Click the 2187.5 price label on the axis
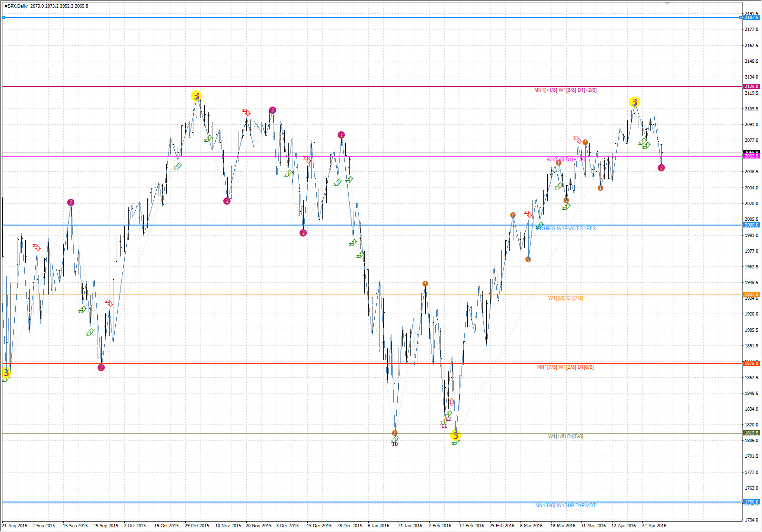Screen dimensions: 762x532 [751, 18]
